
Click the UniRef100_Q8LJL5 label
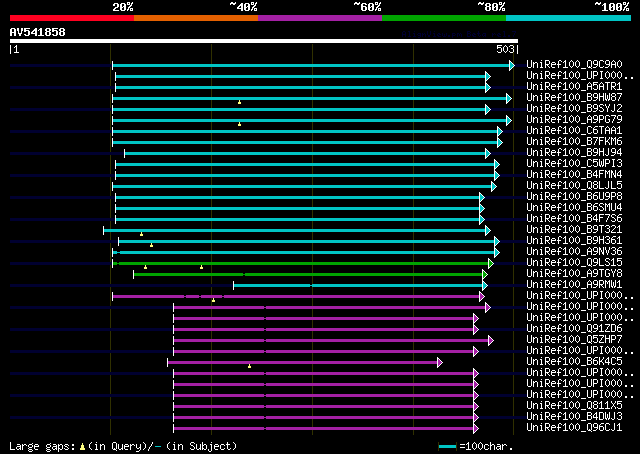pos(574,186)
